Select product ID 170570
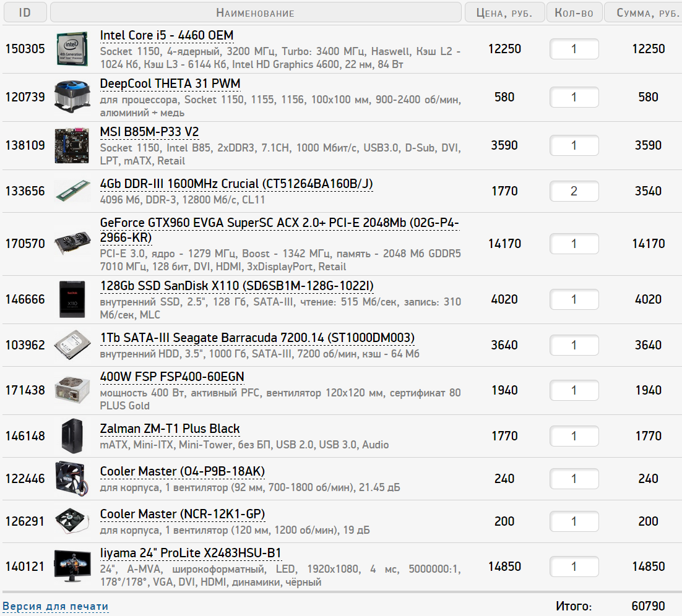This screenshot has width=682, height=616. [25, 244]
